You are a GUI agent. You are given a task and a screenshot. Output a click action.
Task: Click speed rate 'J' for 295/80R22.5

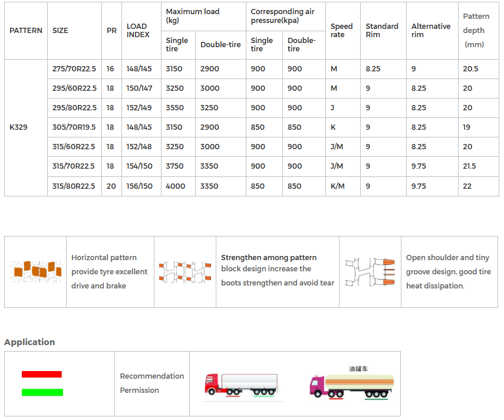332,108
